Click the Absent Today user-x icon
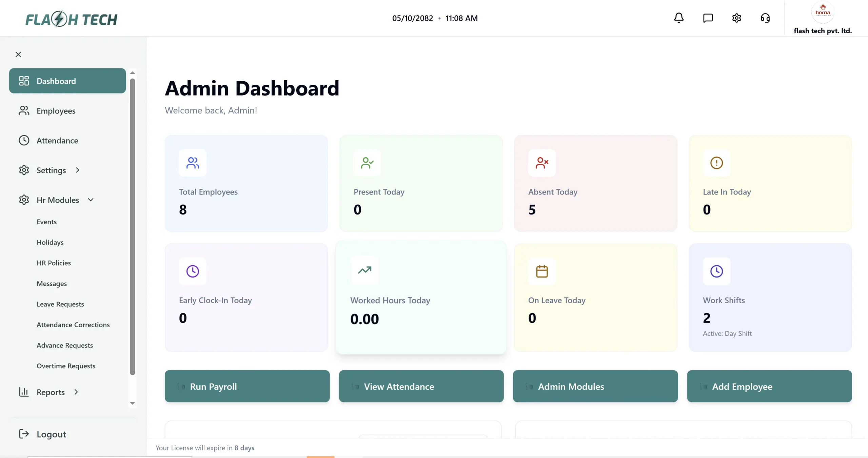868x458 pixels. click(x=542, y=163)
